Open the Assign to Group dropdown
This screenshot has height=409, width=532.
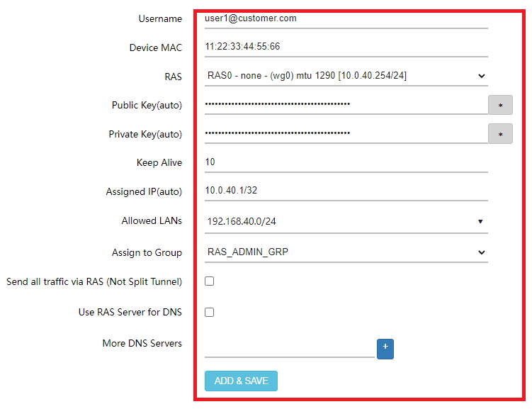point(346,252)
